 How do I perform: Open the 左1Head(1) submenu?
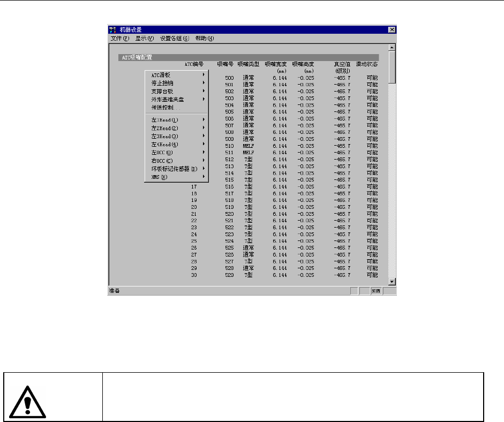pyautogui.click(x=176, y=120)
